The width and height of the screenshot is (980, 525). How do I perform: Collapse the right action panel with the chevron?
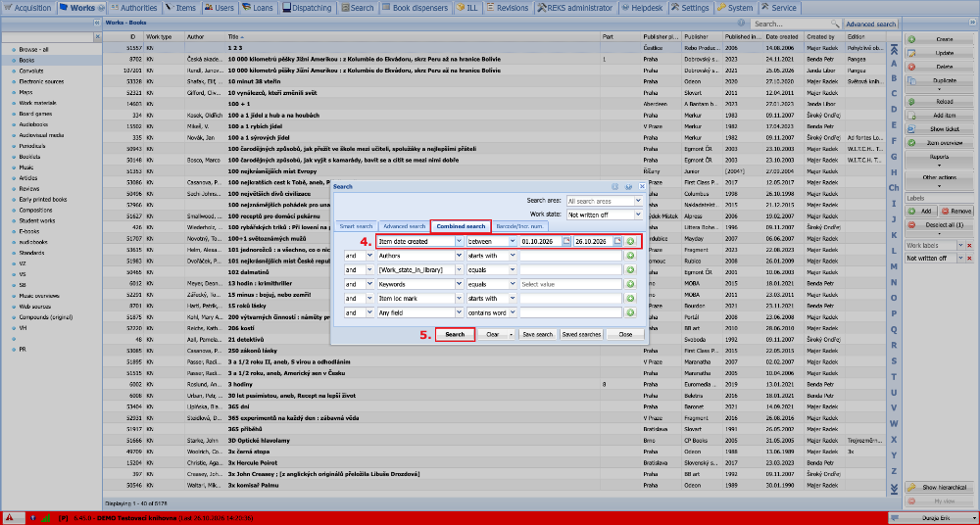tap(971, 23)
